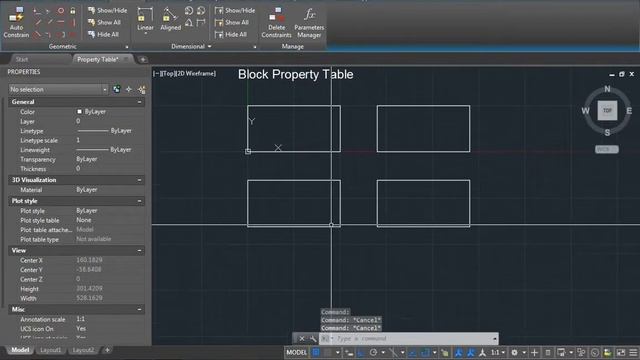
Task: Click Delete Constraints in Manage panel
Action: coord(276,22)
